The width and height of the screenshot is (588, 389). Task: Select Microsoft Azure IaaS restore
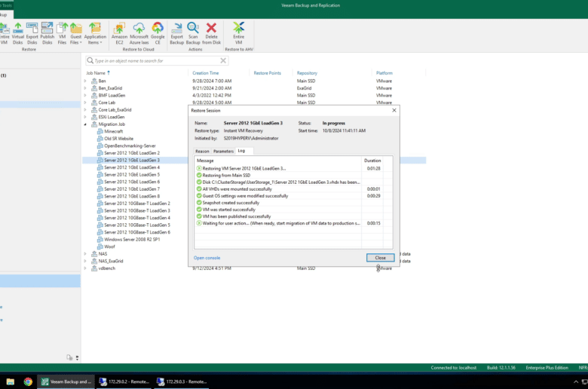[139, 33]
